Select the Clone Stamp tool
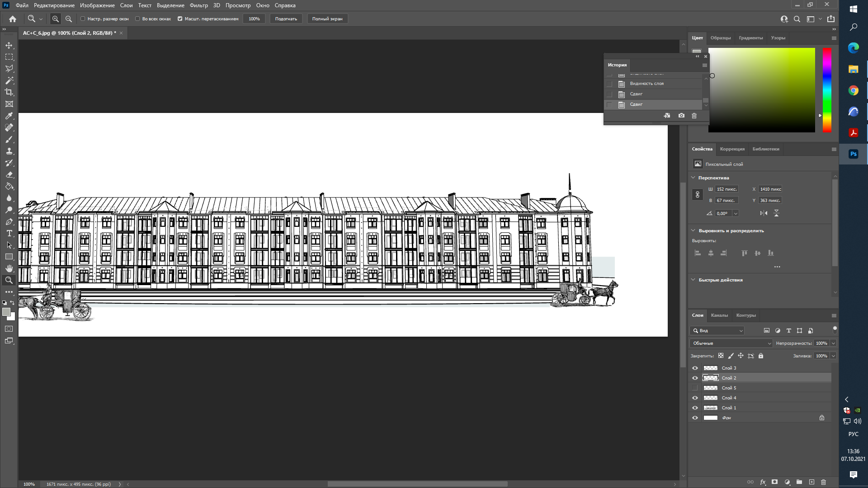The image size is (868, 488). pyautogui.click(x=9, y=151)
